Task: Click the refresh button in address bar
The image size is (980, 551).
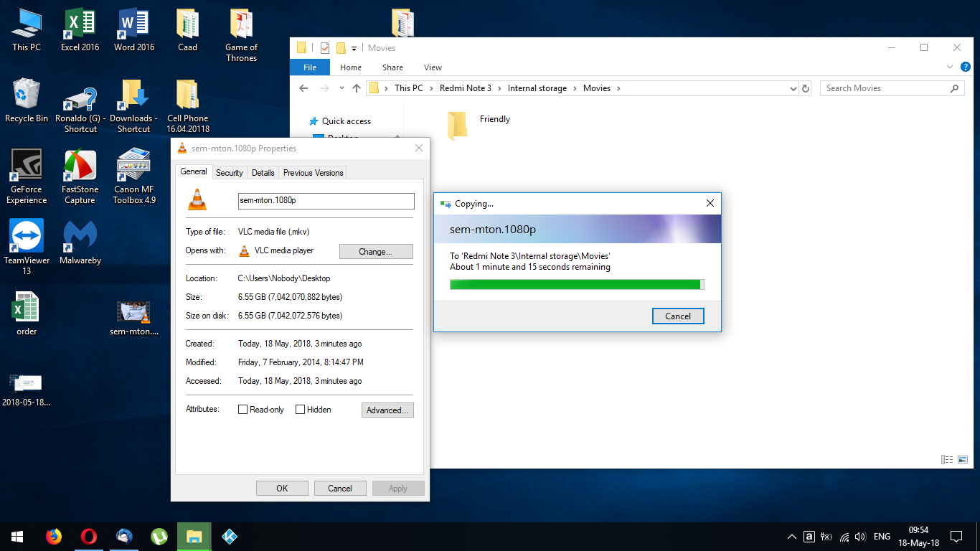Action: click(x=806, y=88)
